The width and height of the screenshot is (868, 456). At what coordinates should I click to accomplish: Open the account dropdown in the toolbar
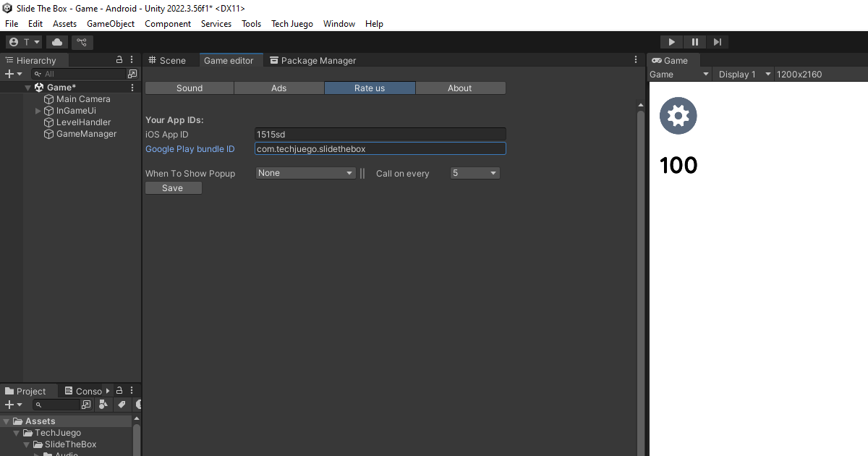pos(24,42)
